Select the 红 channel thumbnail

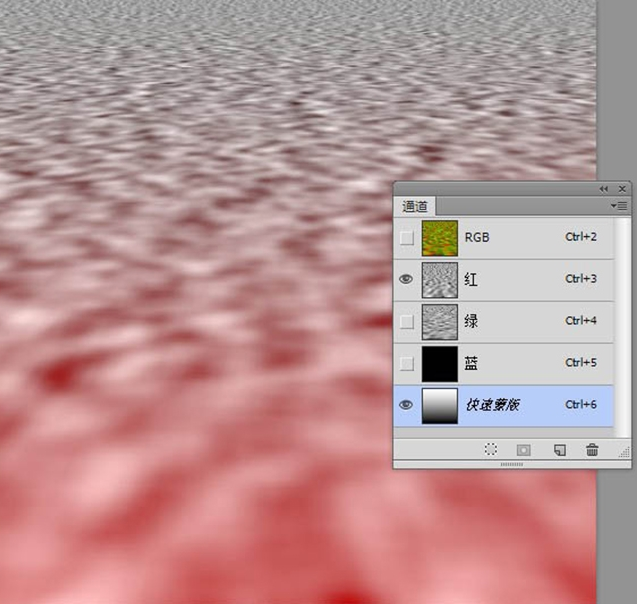click(440, 280)
